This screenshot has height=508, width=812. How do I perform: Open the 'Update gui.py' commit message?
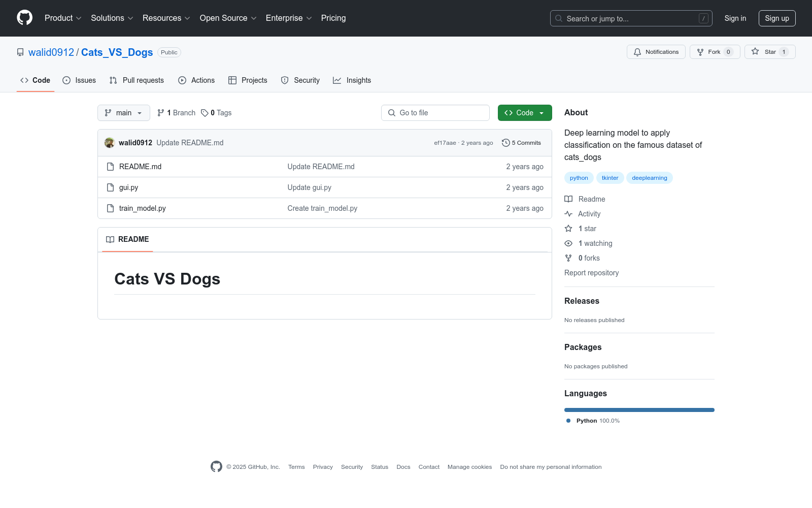click(x=310, y=187)
